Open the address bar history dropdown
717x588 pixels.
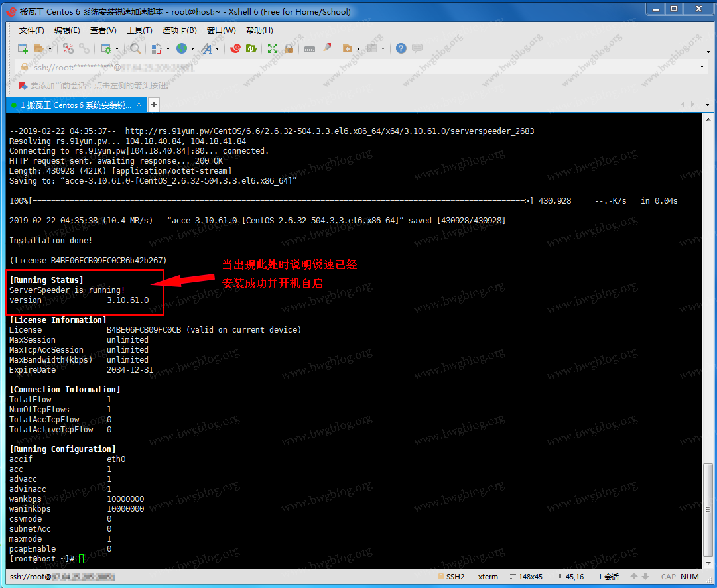point(702,67)
